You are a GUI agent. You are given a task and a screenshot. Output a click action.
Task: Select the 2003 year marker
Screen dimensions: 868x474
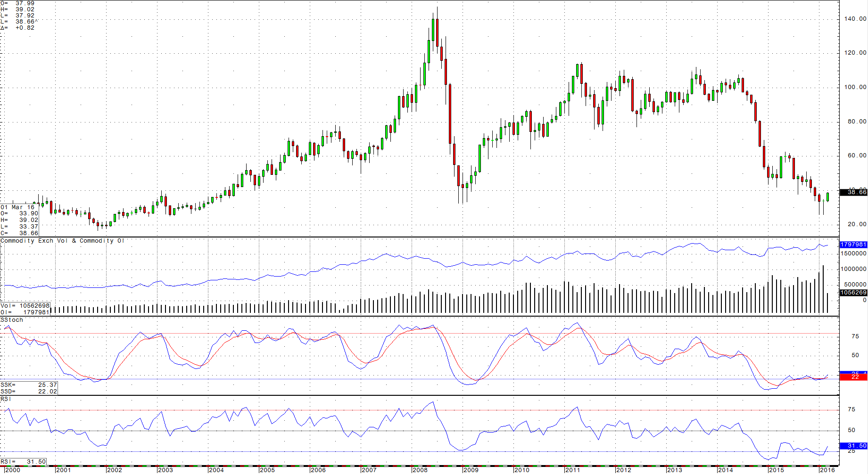tap(165, 470)
